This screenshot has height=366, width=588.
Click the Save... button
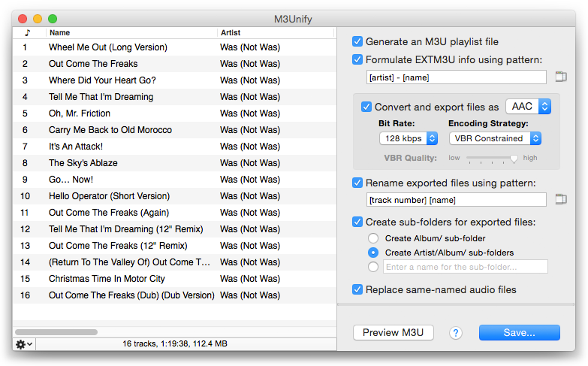[520, 333]
